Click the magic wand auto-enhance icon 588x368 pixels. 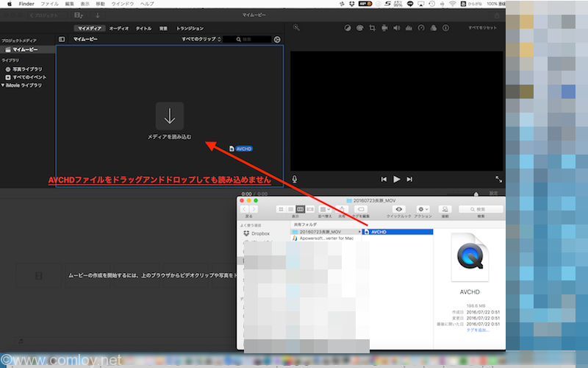296,28
